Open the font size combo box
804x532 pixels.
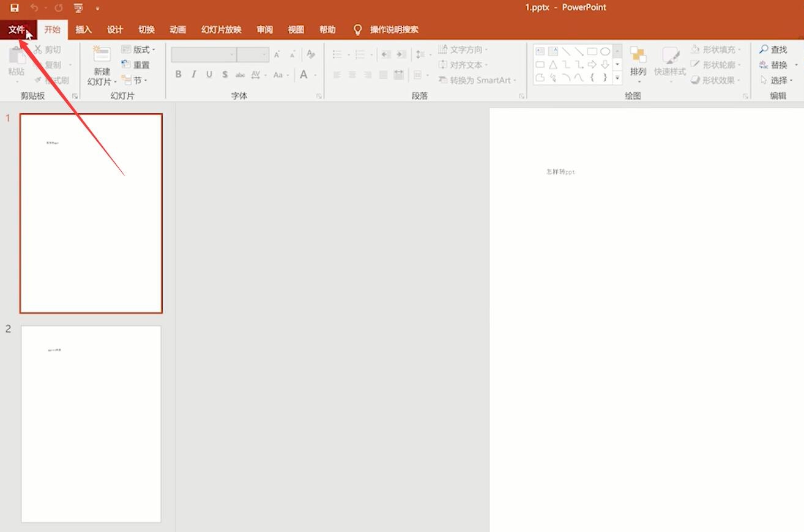tap(253, 55)
